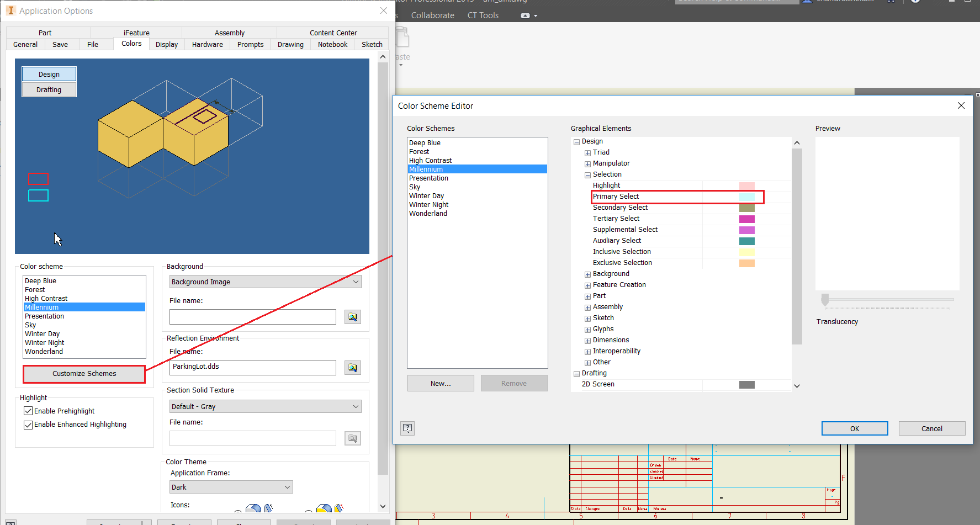980x525 pixels.
Task: Select Winter Night in the Color Schemes list
Action: click(x=428, y=204)
